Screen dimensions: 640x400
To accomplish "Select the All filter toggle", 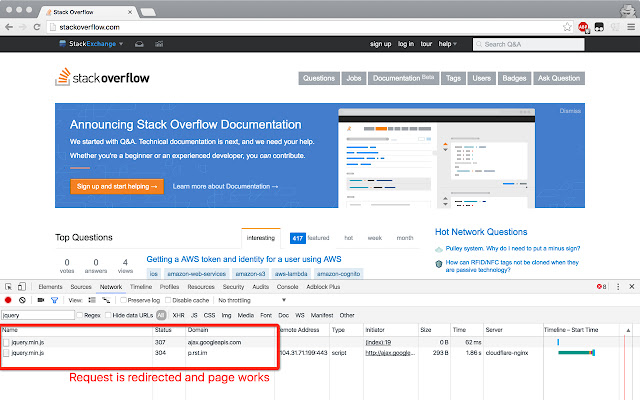I will (x=161, y=315).
